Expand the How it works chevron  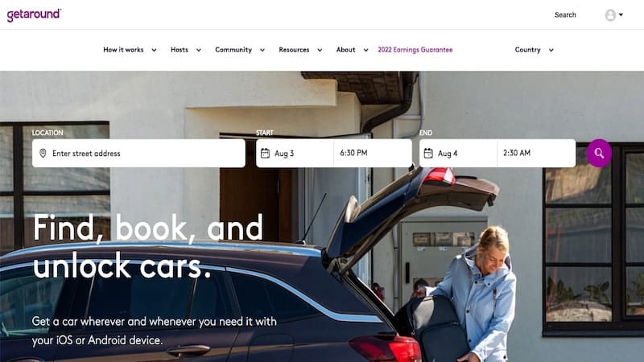[154, 50]
